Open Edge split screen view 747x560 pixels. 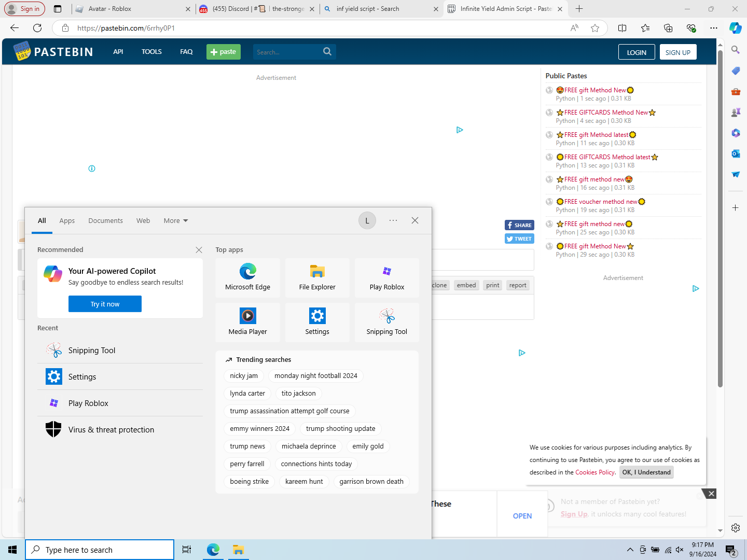coord(622,28)
